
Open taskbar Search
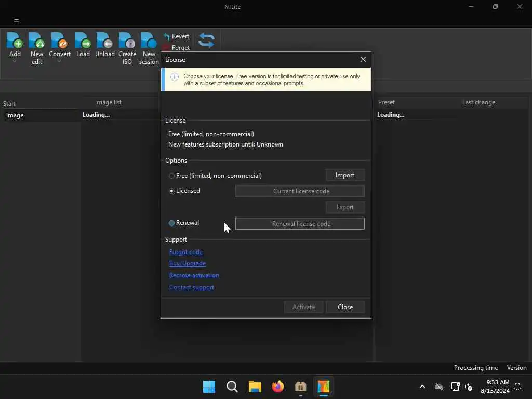click(232, 387)
